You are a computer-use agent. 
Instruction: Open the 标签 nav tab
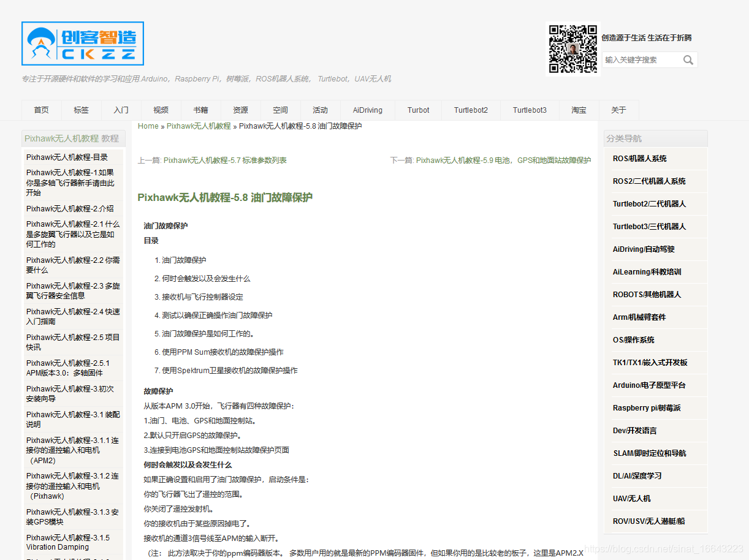[x=82, y=110]
